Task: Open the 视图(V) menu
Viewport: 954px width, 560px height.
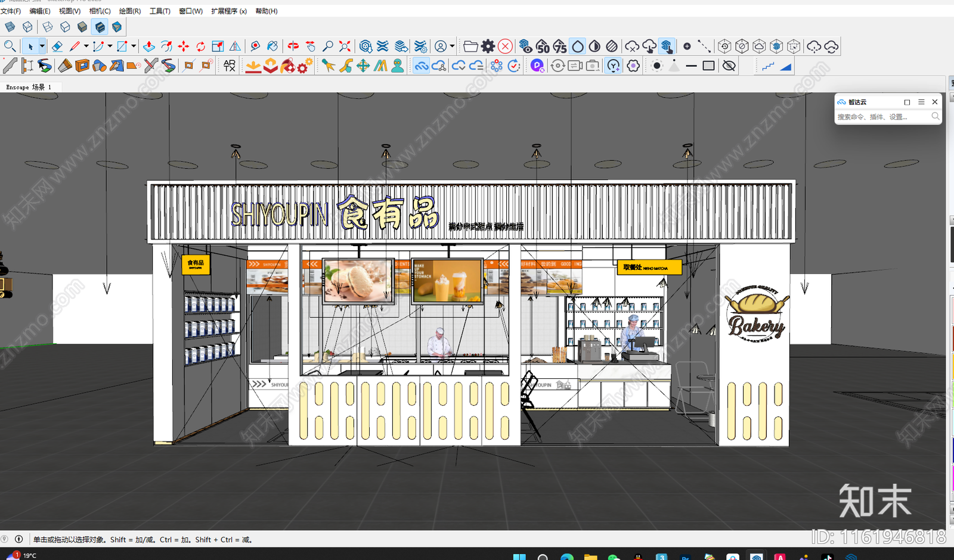Action: coord(70,11)
